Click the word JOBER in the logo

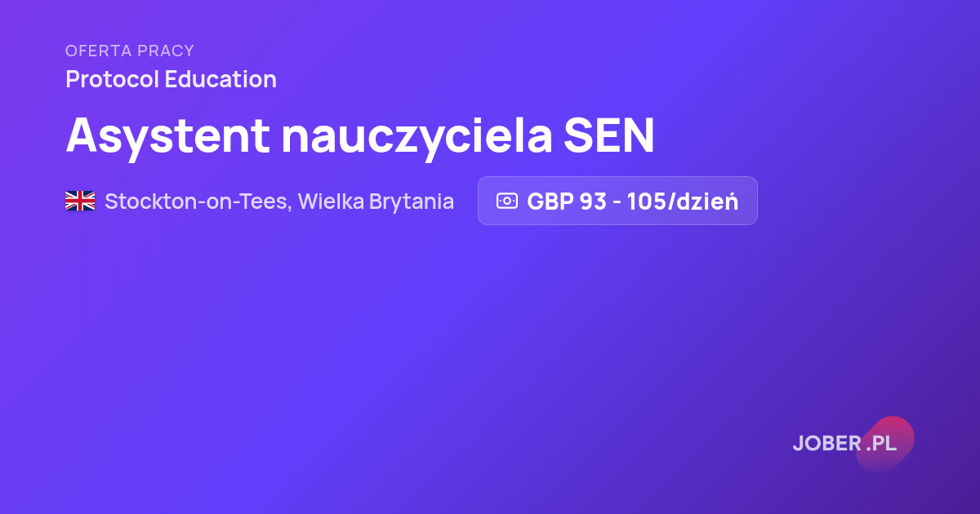(x=827, y=444)
